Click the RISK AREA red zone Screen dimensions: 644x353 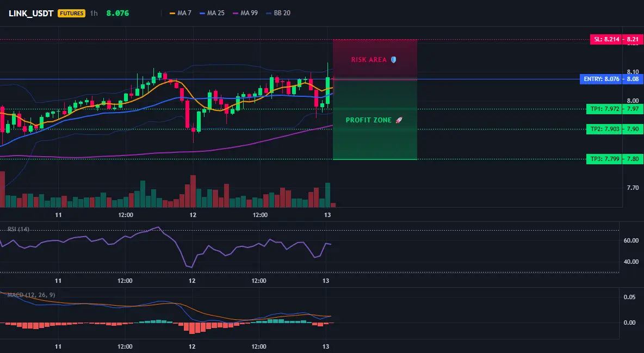click(x=375, y=60)
